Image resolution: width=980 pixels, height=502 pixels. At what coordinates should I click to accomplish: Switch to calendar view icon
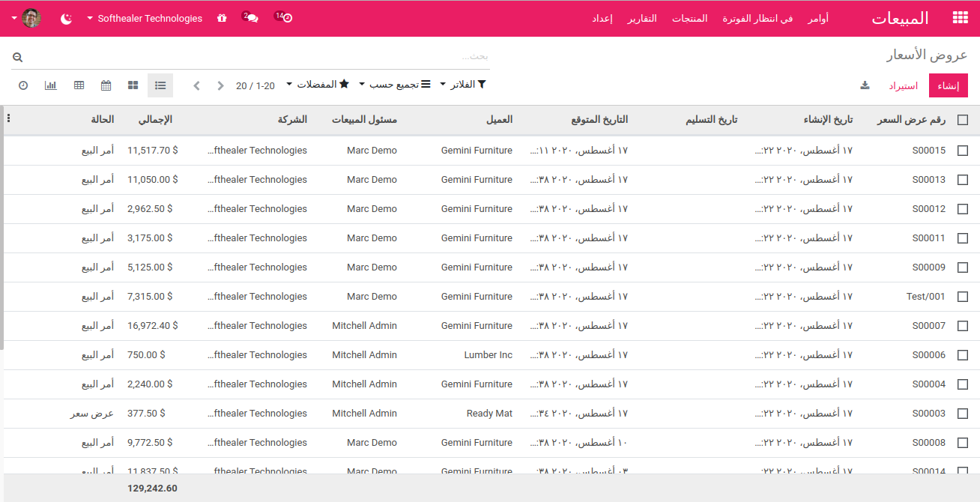(106, 85)
